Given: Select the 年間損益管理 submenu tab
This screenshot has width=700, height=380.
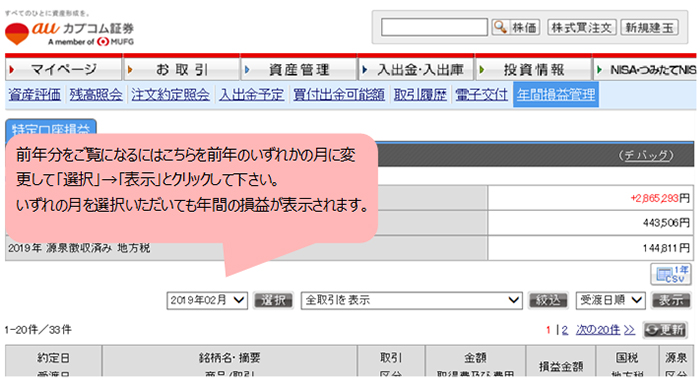Looking at the screenshot, I should [x=556, y=95].
